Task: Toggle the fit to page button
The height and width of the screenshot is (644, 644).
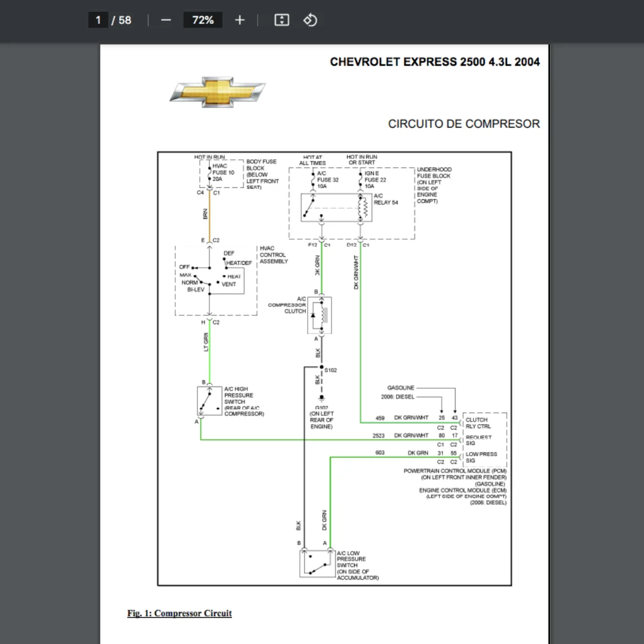Action: click(x=281, y=20)
